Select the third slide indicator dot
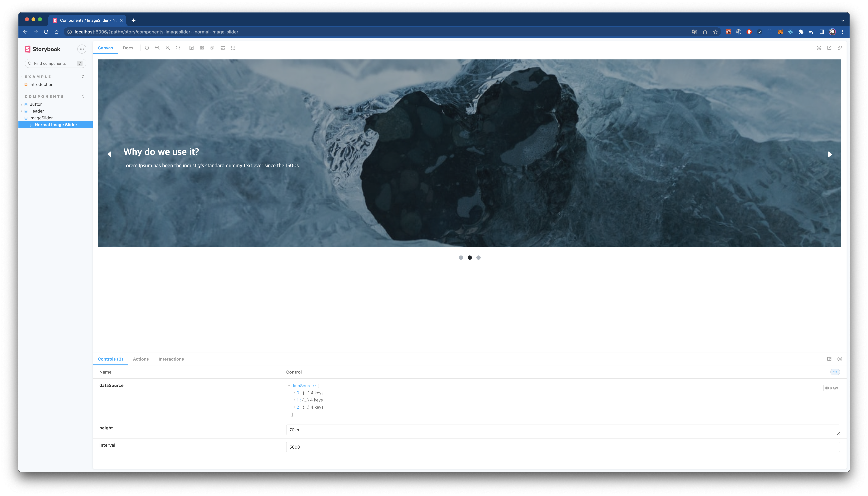This screenshot has height=496, width=868. click(x=479, y=258)
